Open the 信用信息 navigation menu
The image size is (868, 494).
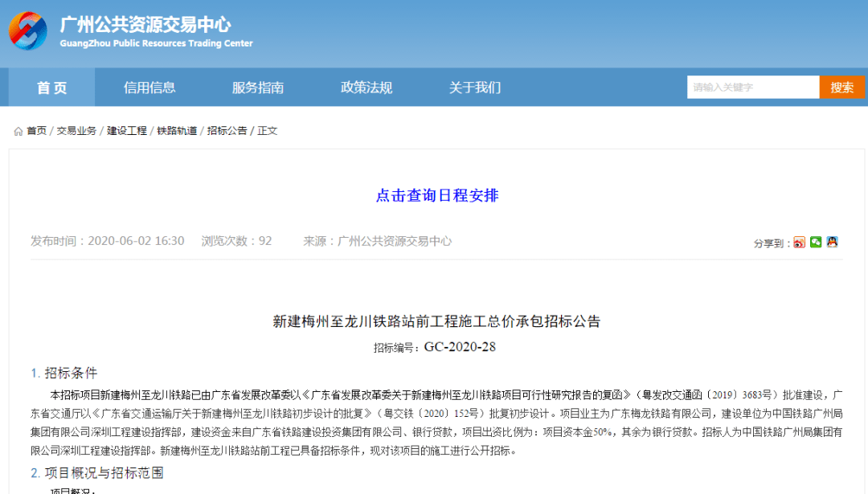[149, 88]
